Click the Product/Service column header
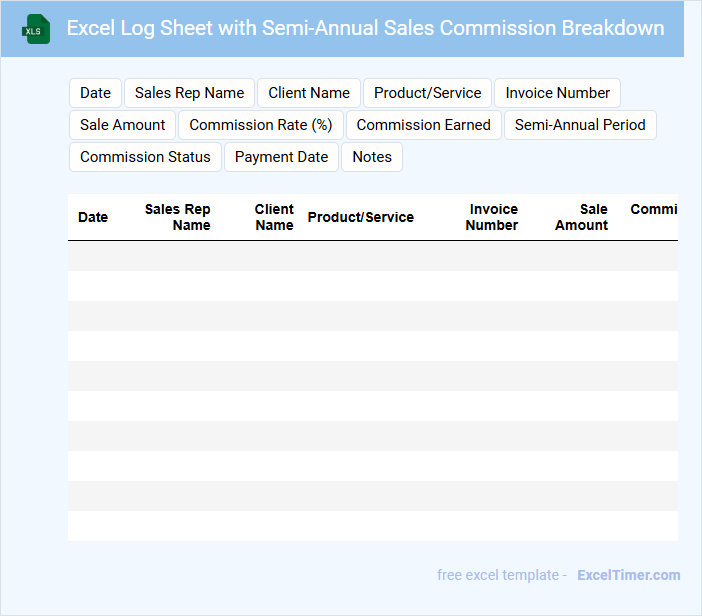The image size is (702, 616). point(360,217)
